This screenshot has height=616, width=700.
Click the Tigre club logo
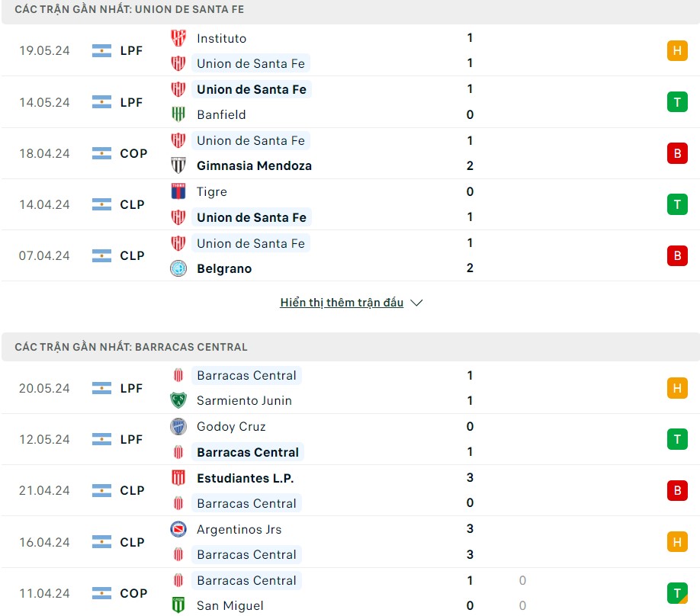(178, 192)
